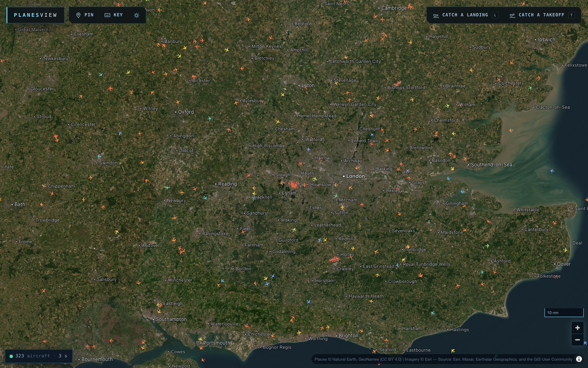This screenshot has height=368, width=588.
Task: Select the orange aircraft west of Clacton-on-Sea
Action: [x=511, y=130]
